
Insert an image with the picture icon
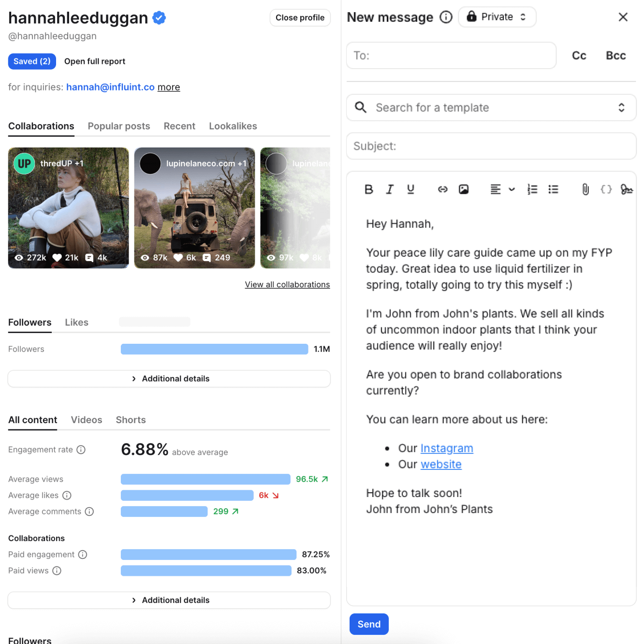coord(464,190)
